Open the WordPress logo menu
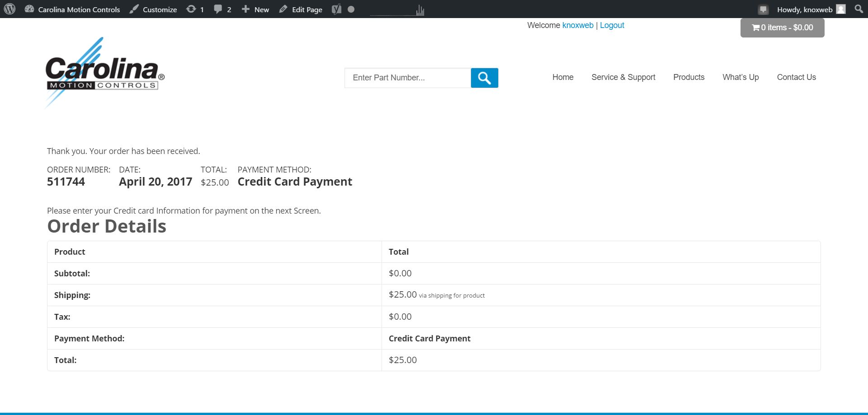Image resolution: width=868 pixels, height=415 pixels. pos(9,9)
